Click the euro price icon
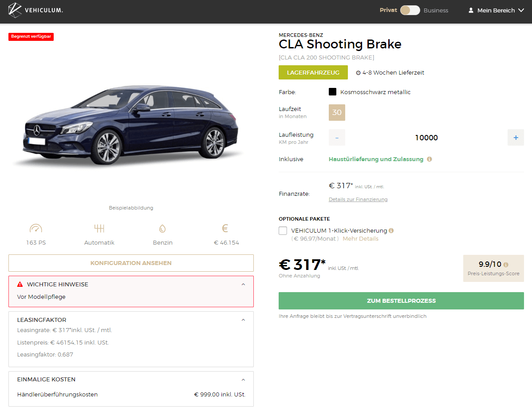The height and width of the screenshot is (412, 532). pyautogui.click(x=225, y=229)
